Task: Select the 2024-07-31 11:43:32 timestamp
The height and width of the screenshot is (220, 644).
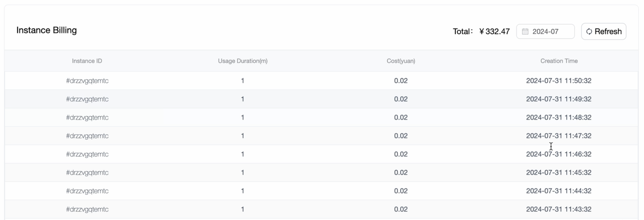Action: tap(559, 209)
